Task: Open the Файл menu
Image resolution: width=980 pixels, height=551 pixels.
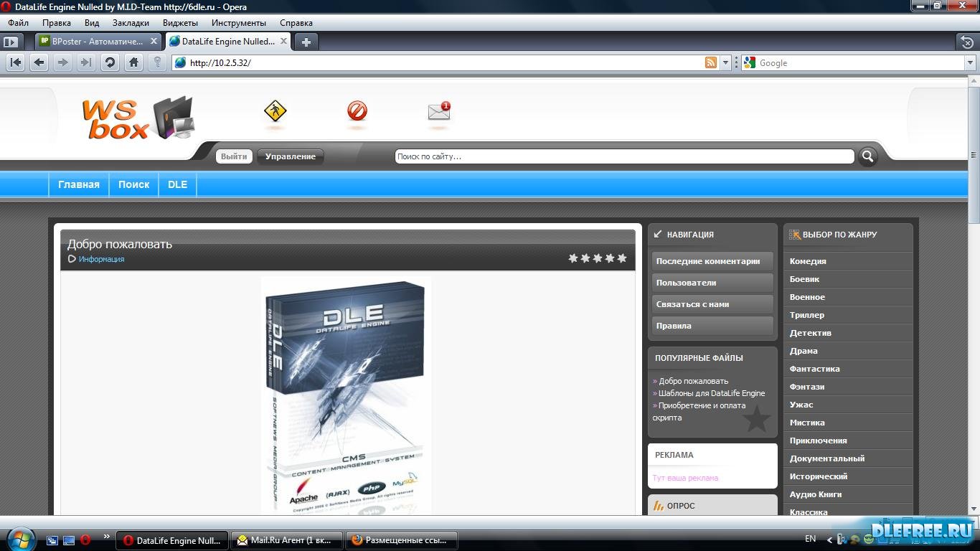Action: 19,23
